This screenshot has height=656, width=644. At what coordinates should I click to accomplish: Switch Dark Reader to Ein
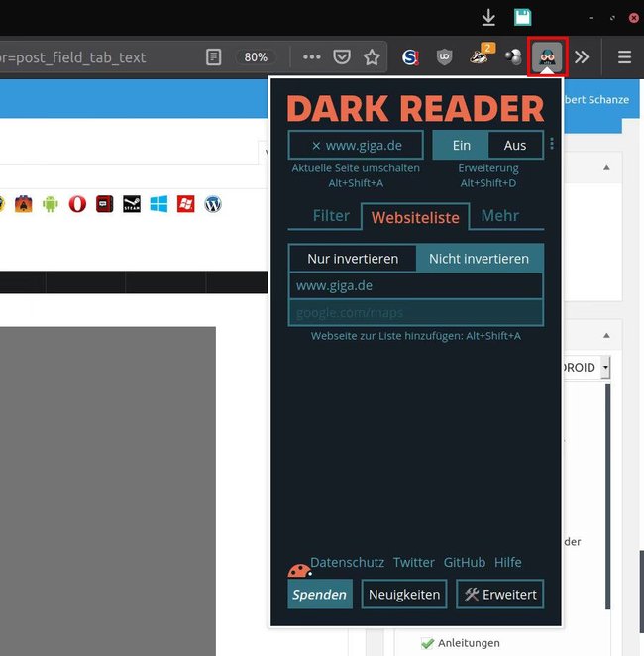tap(461, 146)
